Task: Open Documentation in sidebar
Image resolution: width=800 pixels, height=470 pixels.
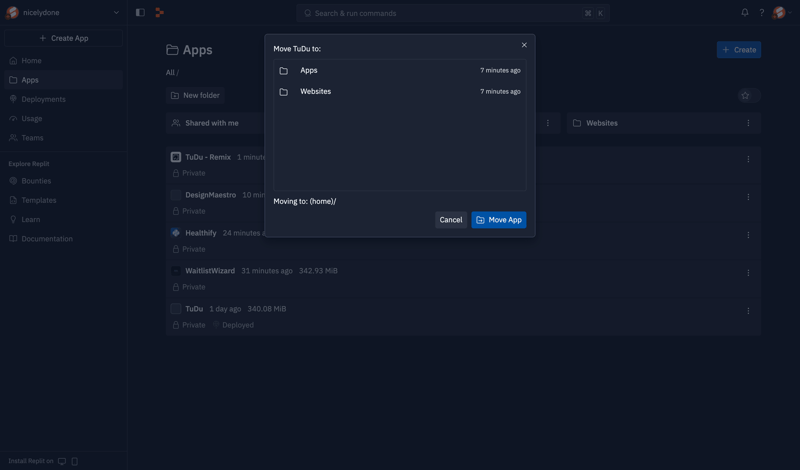Action: (63, 239)
